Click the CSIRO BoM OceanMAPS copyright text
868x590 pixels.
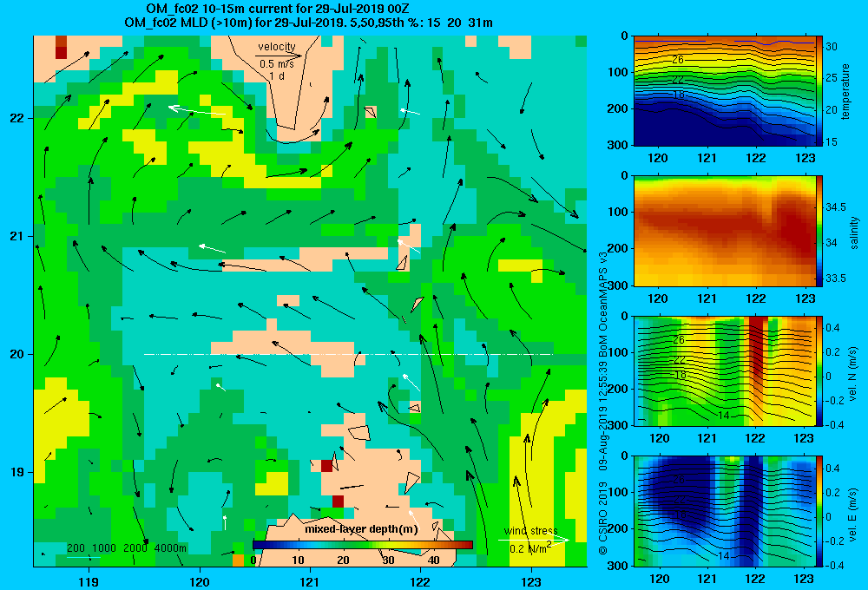coord(603,403)
